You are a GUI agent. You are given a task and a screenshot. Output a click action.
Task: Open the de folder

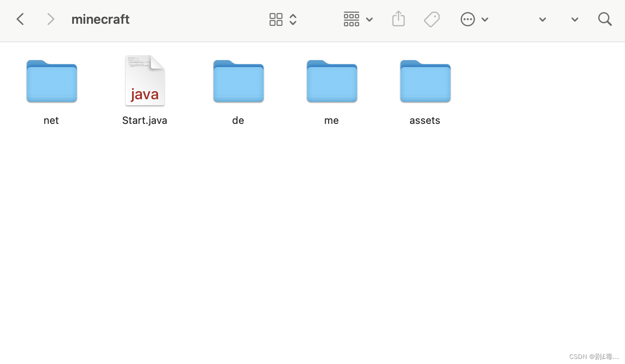pyautogui.click(x=238, y=81)
